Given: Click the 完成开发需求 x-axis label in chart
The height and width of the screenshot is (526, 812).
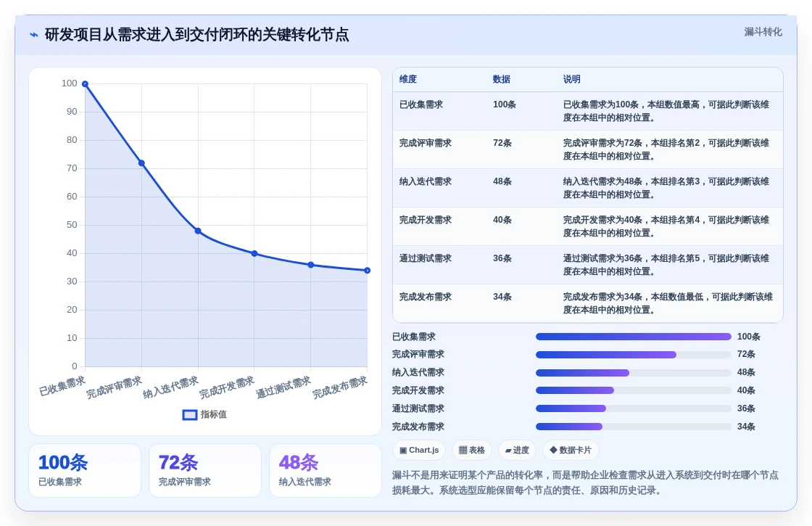Looking at the screenshot, I should (x=227, y=387).
